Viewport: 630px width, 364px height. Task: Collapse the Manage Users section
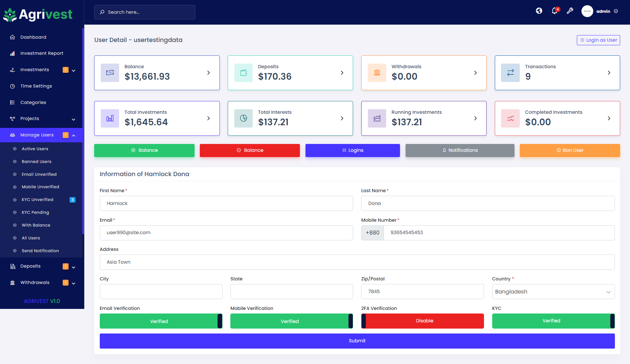[x=73, y=135]
